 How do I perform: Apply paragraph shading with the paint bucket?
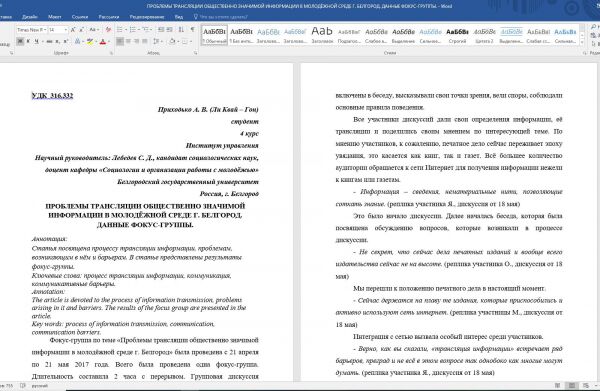[x=172, y=41]
